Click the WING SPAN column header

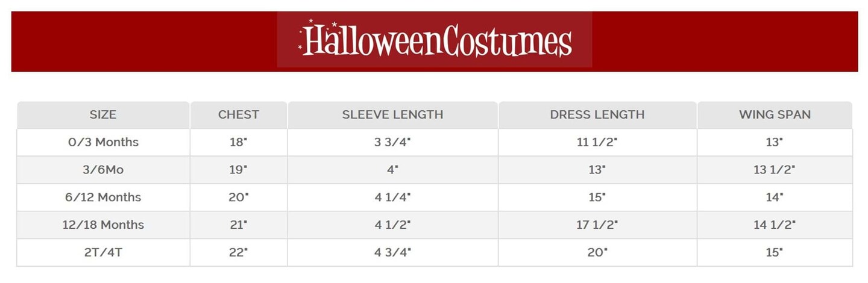775,114
